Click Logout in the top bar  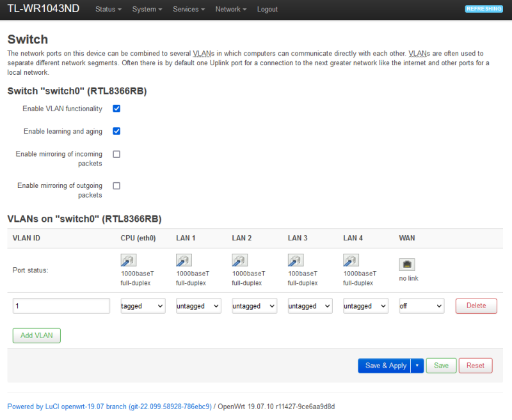point(267,9)
